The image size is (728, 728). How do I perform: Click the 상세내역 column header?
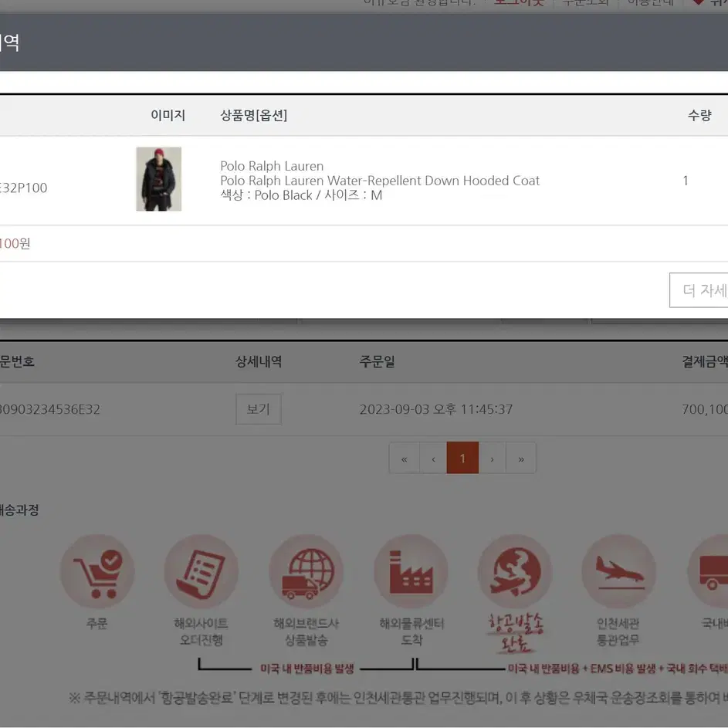coord(259,361)
